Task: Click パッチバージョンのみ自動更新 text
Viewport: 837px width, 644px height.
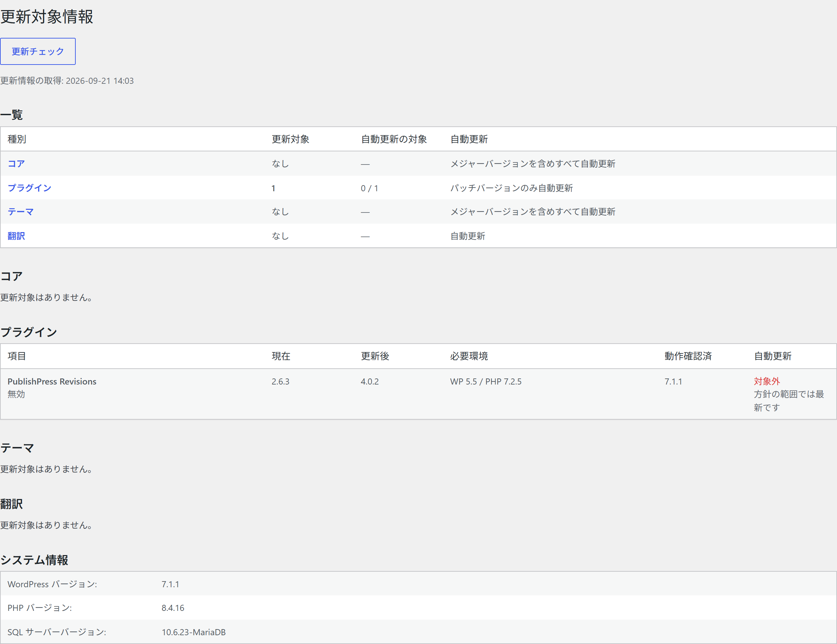Action: point(511,188)
